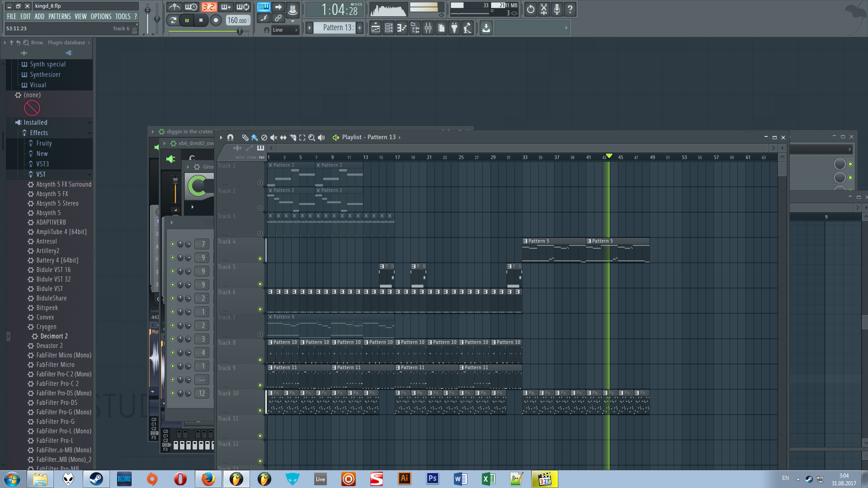Toggle the metronome icon
This screenshot has height=488, width=868.
pos(174,7)
